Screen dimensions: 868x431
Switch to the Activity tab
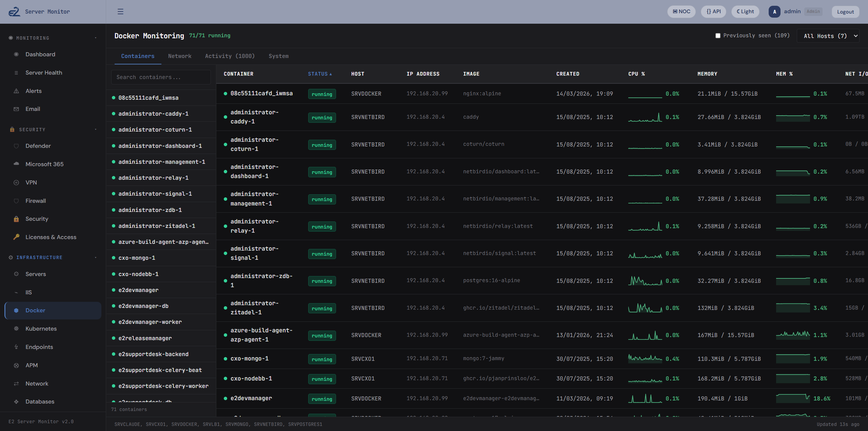click(x=230, y=56)
